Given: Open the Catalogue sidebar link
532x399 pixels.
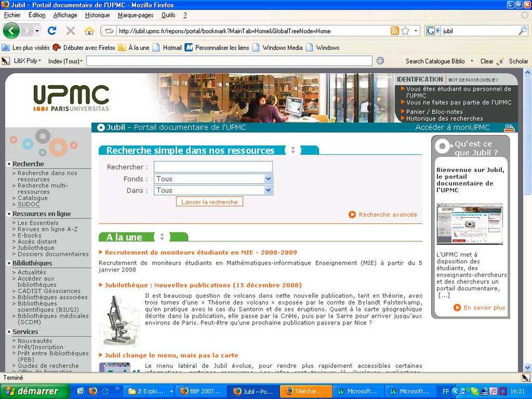Looking at the screenshot, I should click(33, 198).
